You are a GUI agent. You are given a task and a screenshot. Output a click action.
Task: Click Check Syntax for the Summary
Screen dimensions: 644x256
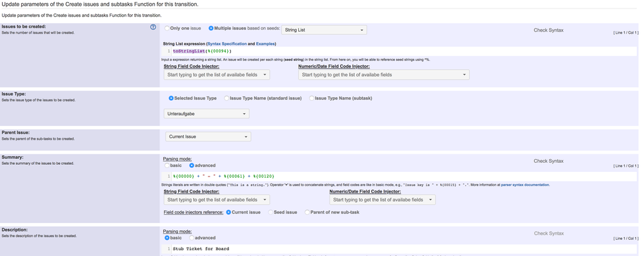tap(548, 162)
